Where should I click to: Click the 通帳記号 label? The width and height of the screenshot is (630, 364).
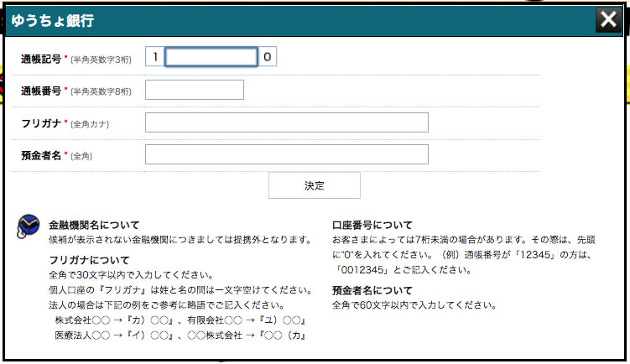(x=41, y=59)
